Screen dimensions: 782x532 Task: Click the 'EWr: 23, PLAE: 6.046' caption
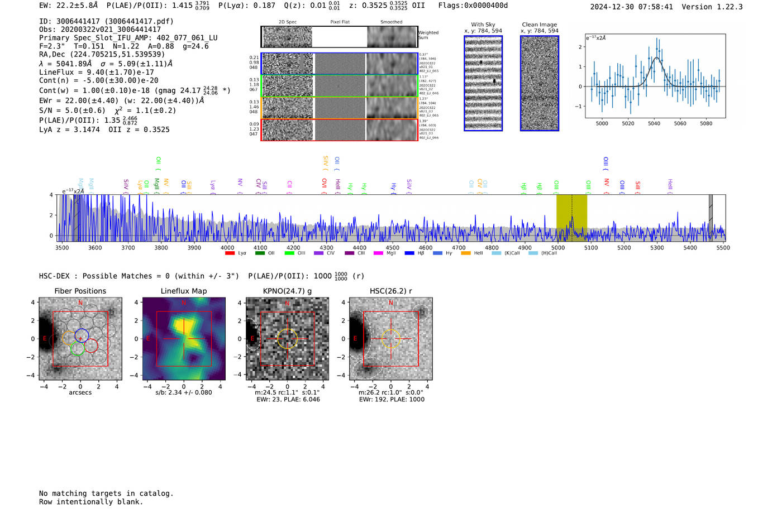[288, 399]
